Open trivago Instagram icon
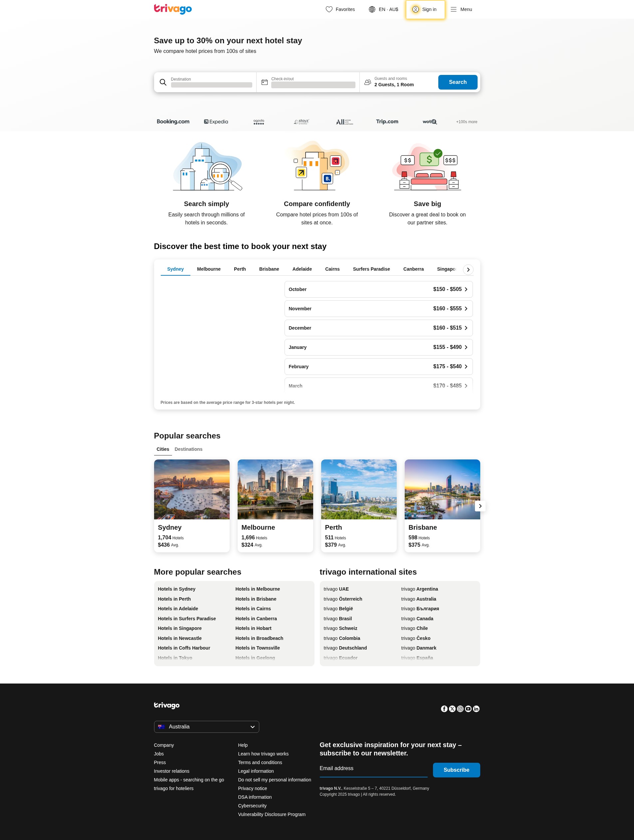The width and height of the screenshot is (634, 840). [x=460, y=708]
